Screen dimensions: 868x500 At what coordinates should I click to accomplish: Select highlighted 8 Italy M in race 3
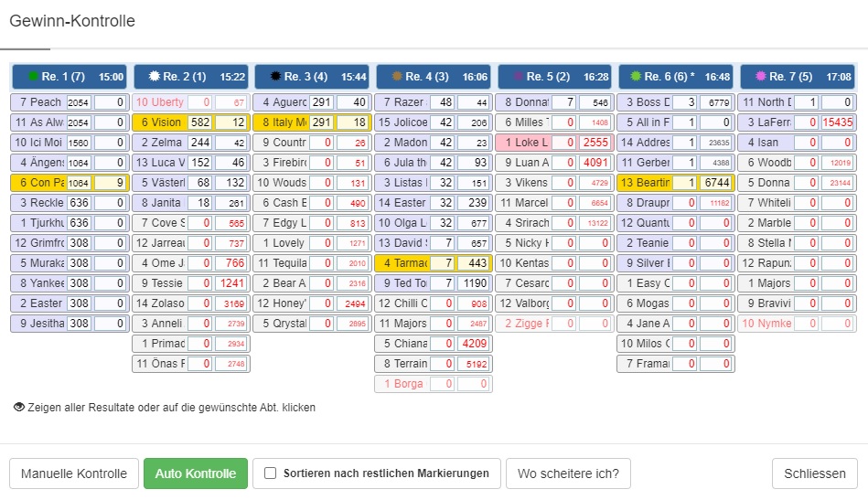coord(312,122)
